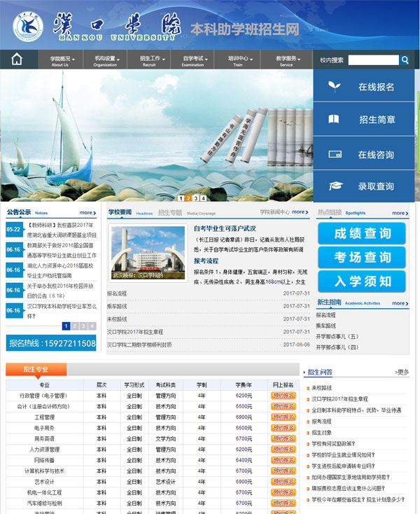The height and width of the screenshot is (514, 420).
Task: Click 预约报名 for 工程管理
Action: click(283, 417)
